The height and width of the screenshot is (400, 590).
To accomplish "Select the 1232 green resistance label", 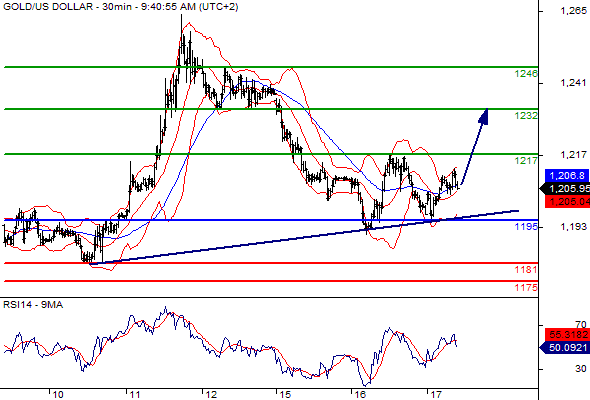I will [526, 116].
